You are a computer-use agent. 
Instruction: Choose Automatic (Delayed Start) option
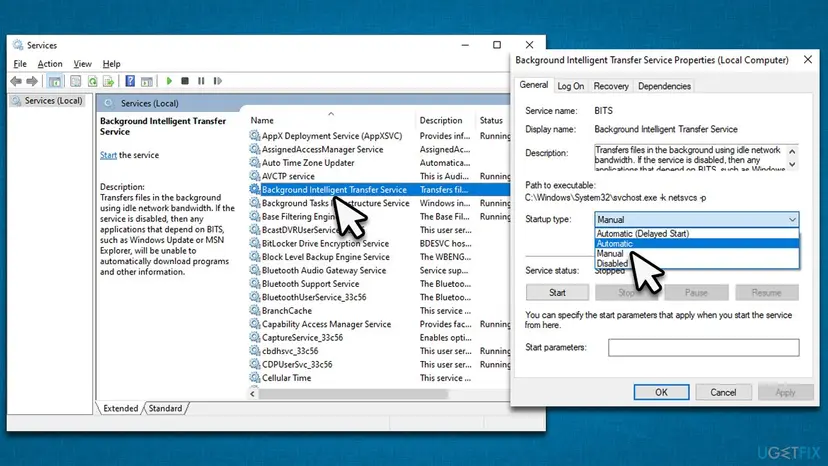697,234
